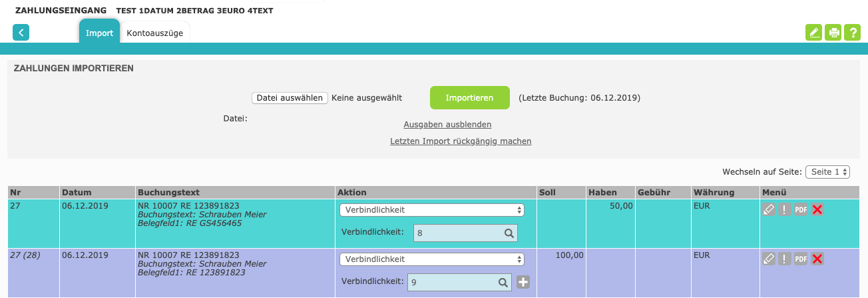The height and width of the screenshot is (298, 868).
Task: Open help with the question mark icon
Action: click(852, 33)
